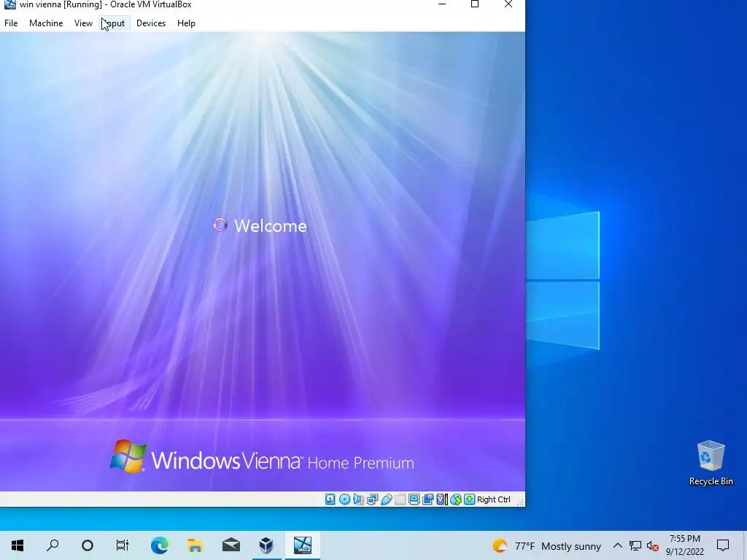Close the win vienna VM window
Screen dimensions: 747x560
tap(508, 4)
